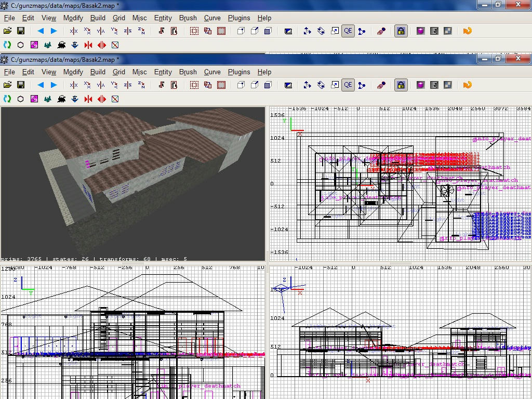Click Save floppy-disk icon in lower window toolbar
The image size is (532, 399).
click(x=21, y=85)
